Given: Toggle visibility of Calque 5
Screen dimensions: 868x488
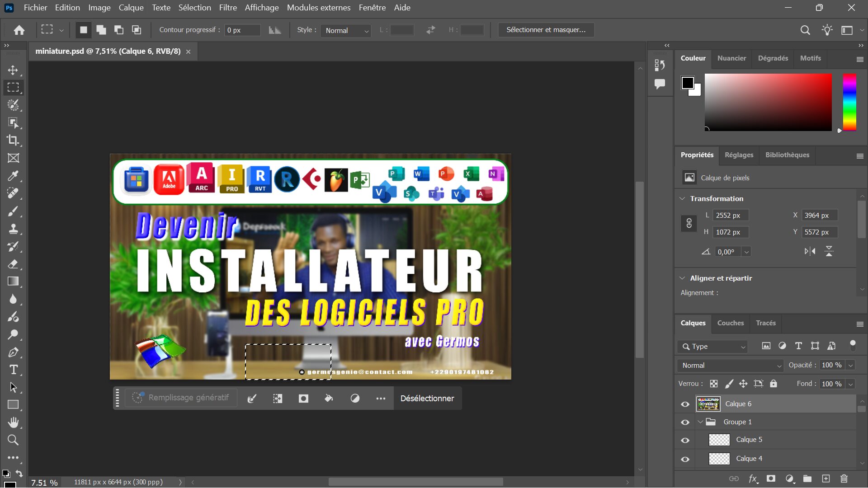Looking at the screenshot, I should [685, 440].
